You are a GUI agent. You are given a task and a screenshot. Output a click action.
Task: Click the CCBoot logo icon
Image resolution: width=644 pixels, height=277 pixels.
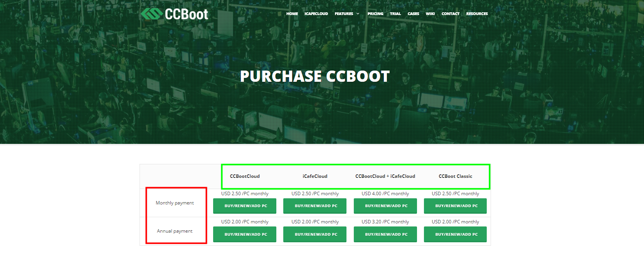point(151,14)
